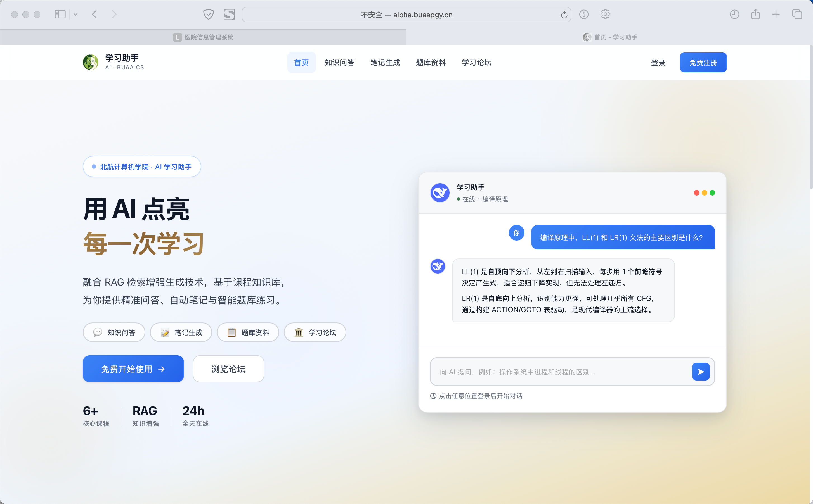Click the 你 user avatar

(x=516, y=233)
